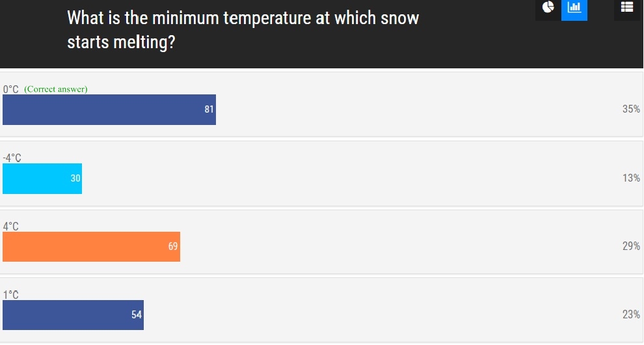
Task: Click the 23% percentage value
Action: [631, 314]
